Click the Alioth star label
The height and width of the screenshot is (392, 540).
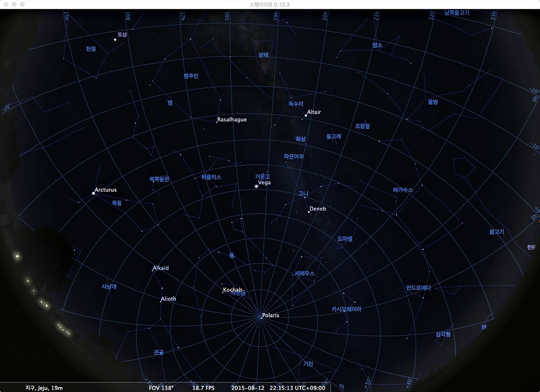[168, 299]
